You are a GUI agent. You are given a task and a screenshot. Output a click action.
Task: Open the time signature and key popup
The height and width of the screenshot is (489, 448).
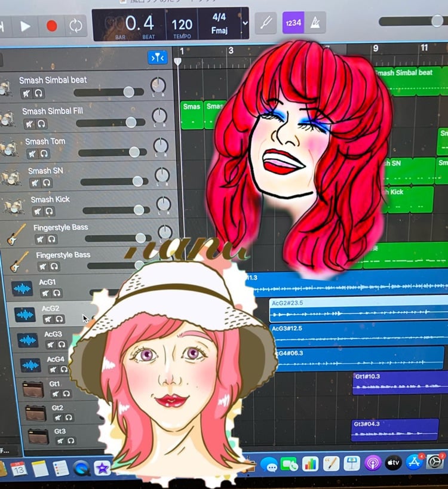pyautogui.click(x=220, y=23)
